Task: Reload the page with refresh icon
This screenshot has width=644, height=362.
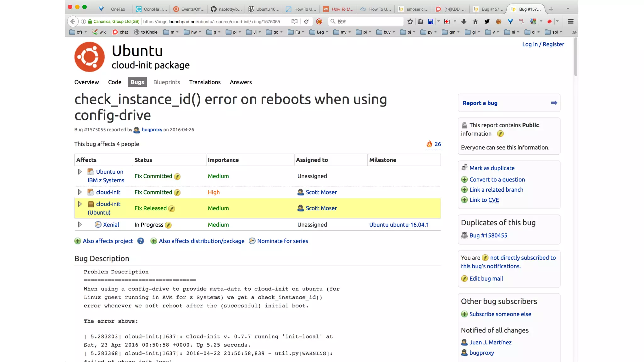Action: [x=306, y=21]
